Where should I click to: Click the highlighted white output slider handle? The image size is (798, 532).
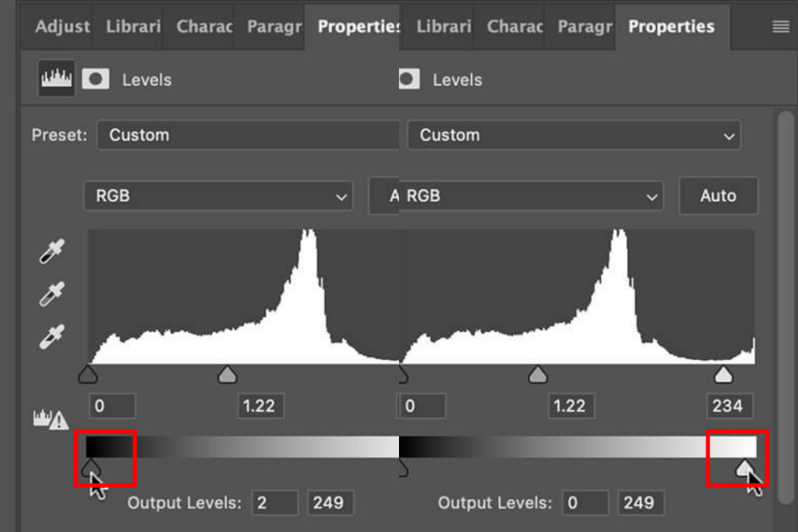(x=747, y=467)
